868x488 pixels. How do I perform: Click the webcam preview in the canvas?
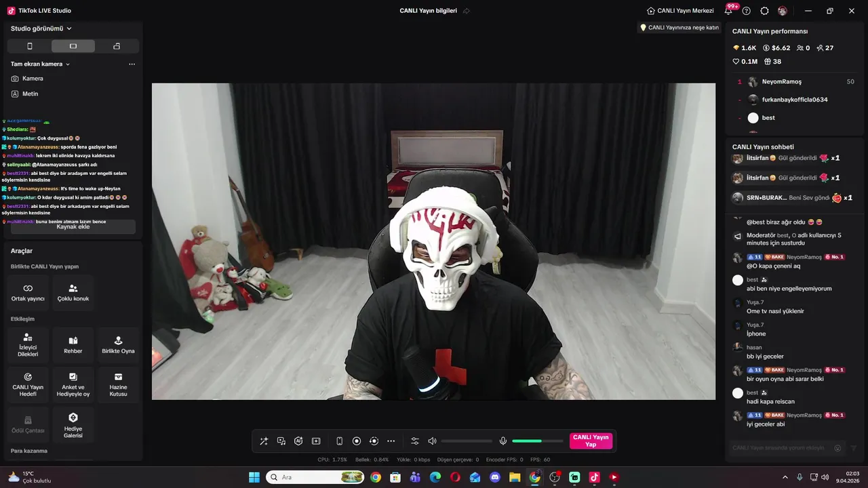pos(433,241)
